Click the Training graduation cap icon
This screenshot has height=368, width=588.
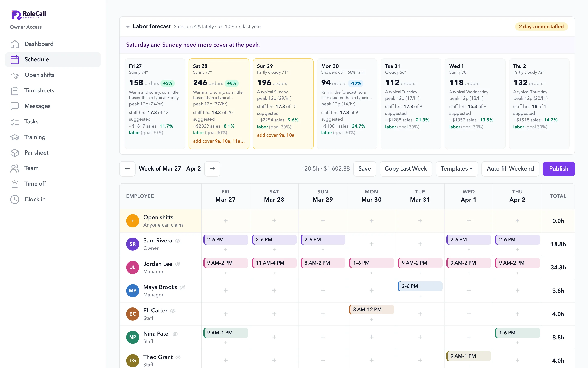click(14, 137)
